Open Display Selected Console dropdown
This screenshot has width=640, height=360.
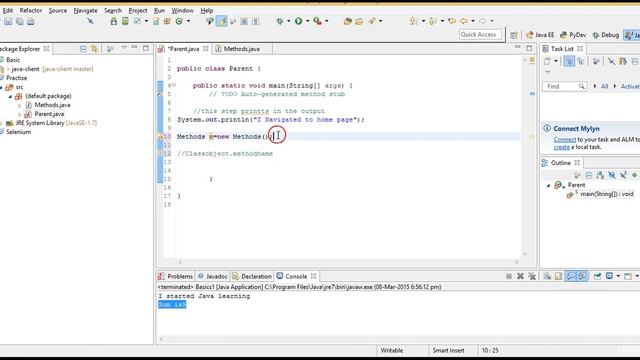point(618,276)
